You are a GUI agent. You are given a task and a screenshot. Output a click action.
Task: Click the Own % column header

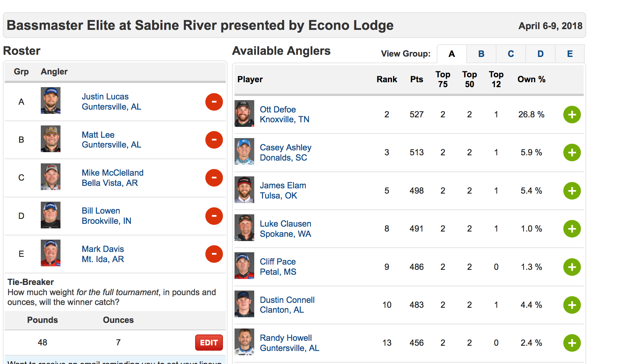531,79
